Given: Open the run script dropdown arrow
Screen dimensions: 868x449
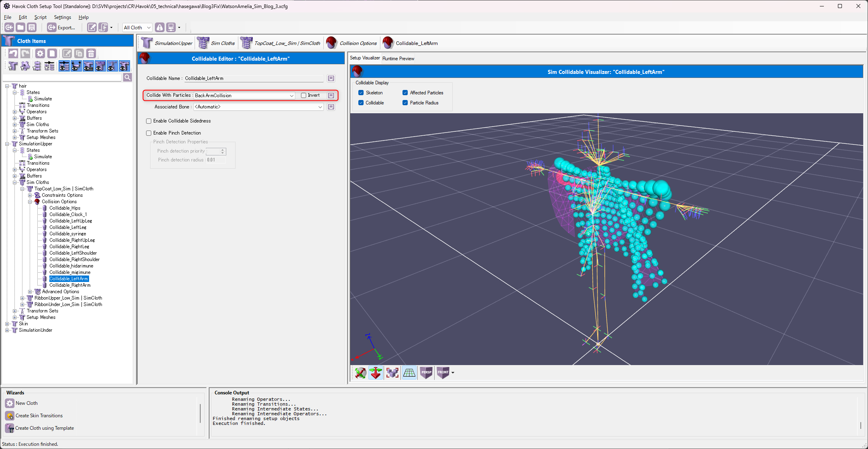Looking at the screenshot, I should coord(112,28).
